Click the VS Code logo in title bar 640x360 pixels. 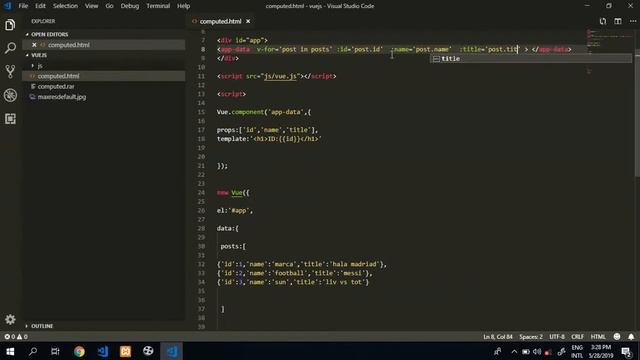coord(8,6)
